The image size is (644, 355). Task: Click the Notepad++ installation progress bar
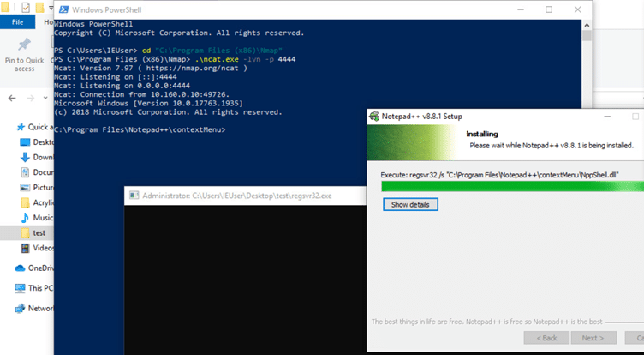[512, 186]
